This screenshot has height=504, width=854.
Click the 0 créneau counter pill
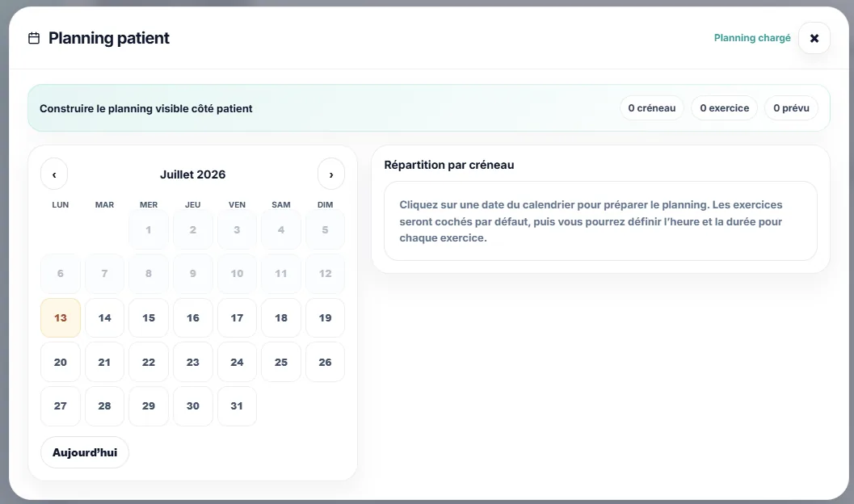[x=652, y=107]
